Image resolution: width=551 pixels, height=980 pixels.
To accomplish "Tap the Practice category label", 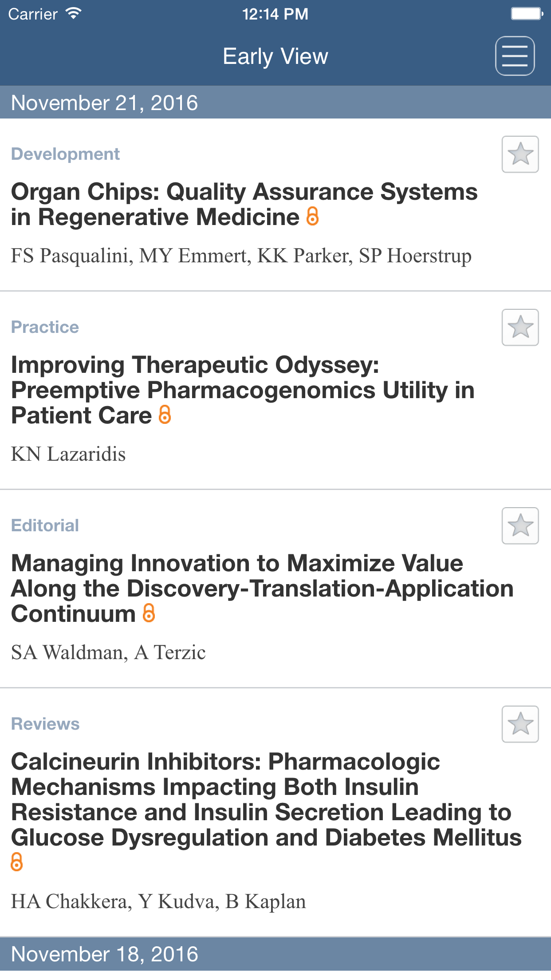I will click(x=45, y=327).
